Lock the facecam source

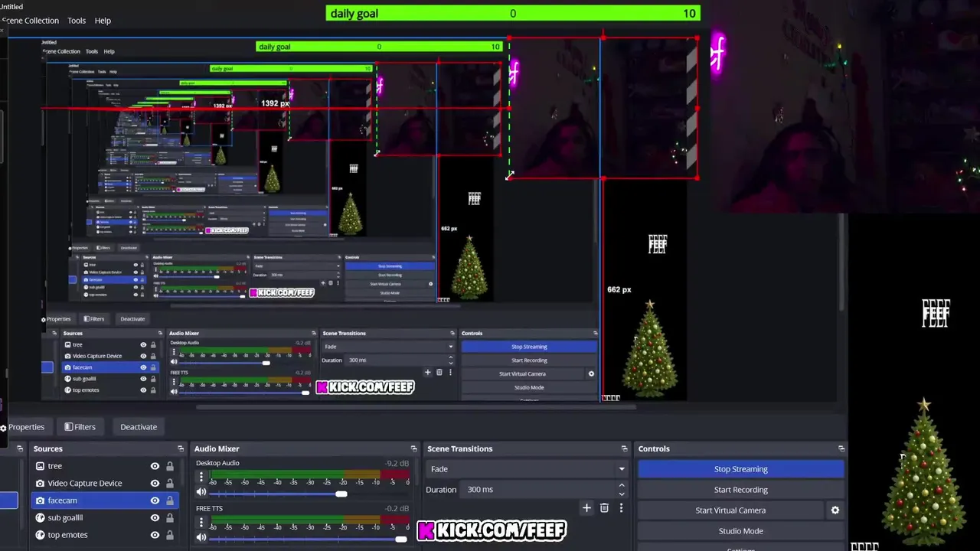(170, 500)
